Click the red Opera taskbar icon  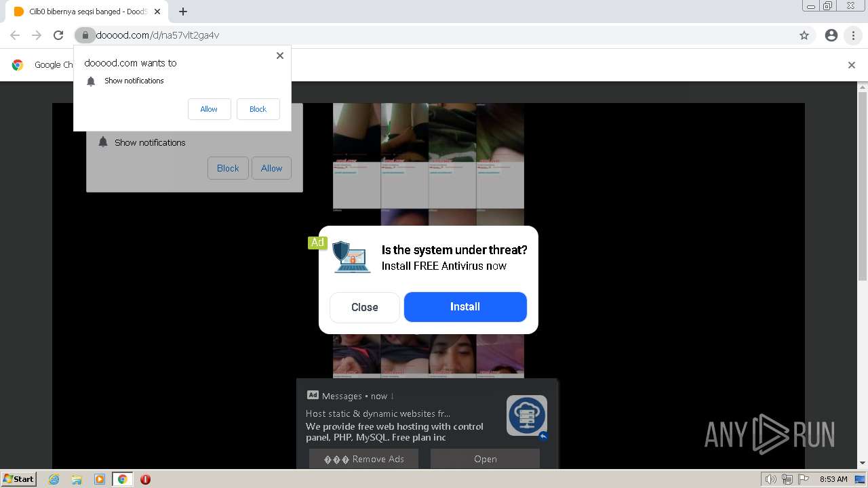point(145,479)
